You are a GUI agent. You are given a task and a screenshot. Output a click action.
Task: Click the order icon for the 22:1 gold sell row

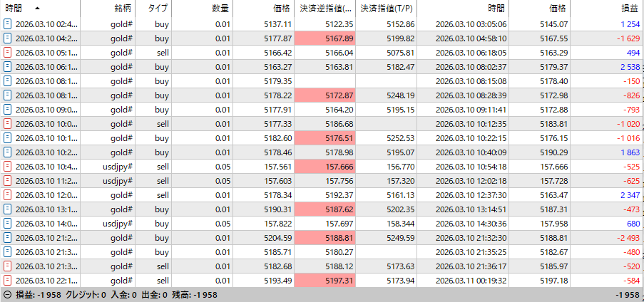coord(8,281)
